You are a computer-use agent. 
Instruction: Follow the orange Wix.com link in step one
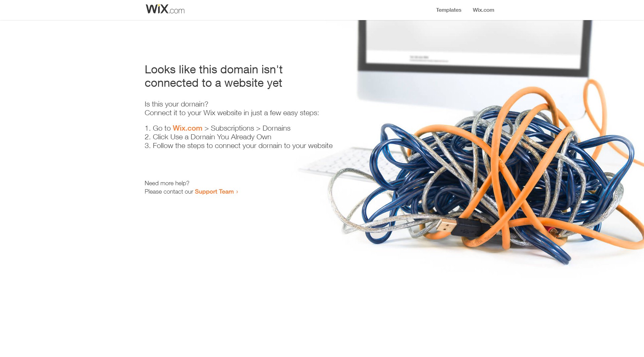pyautogui.click(x=187, y=128)
